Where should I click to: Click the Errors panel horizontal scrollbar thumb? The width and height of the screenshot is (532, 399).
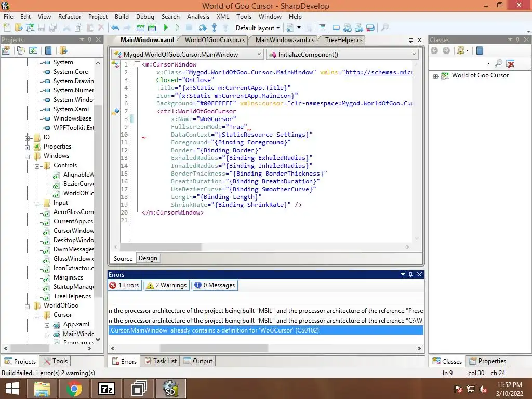pyautogui.click(x=214, y=348)
